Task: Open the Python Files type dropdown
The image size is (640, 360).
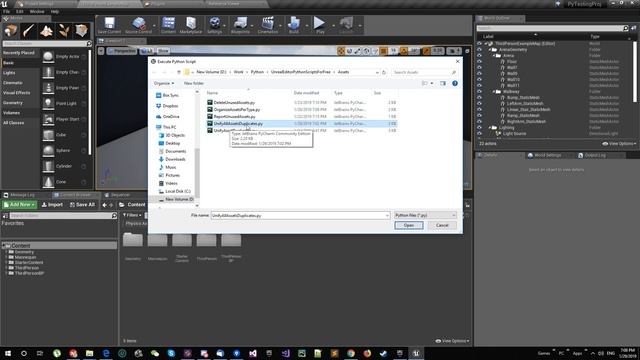Action: coord(425,215)
